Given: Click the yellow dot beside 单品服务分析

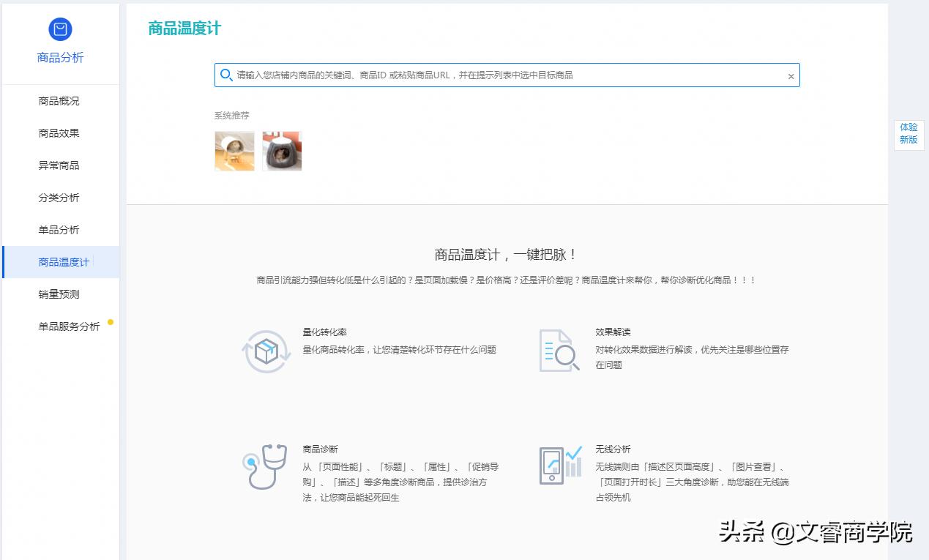Looking at the screenshot, I should pyautogui.click(x=111, y=321).
